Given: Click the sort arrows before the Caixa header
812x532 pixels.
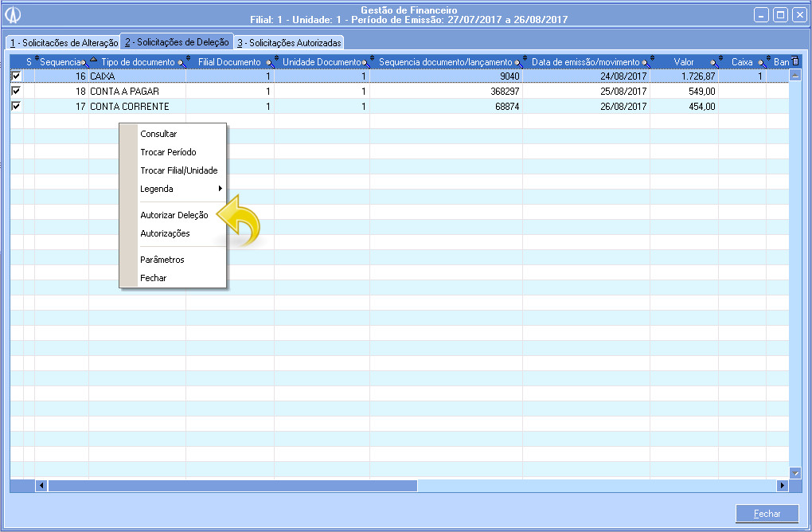Looking at the screenshot, I should tap(721, 58).
